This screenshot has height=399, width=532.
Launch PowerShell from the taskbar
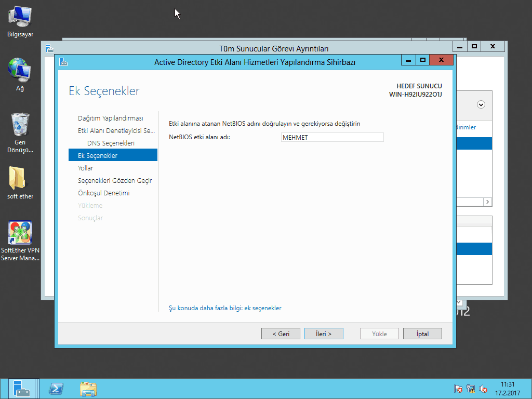point(56,389)
